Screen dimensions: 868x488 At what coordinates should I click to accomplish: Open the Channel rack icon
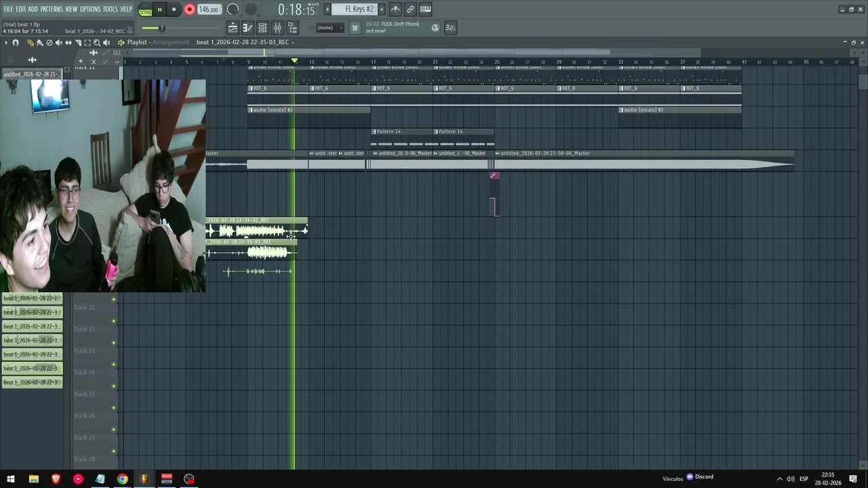262,28
